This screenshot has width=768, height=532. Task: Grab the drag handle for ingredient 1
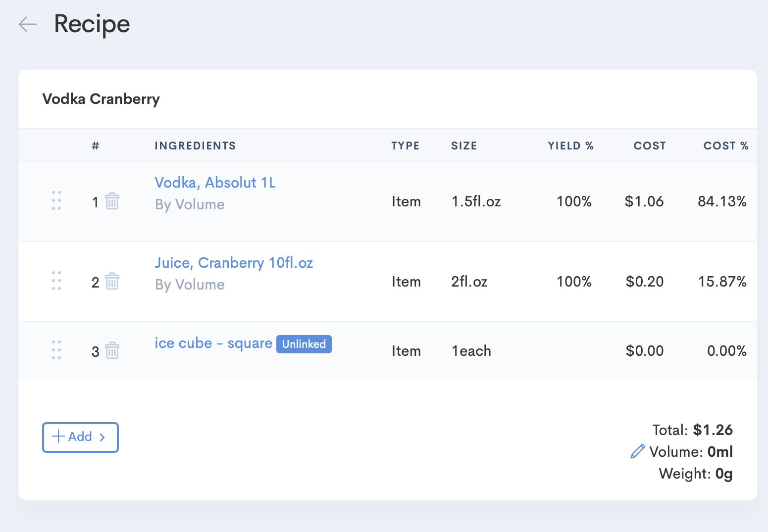click(x=56, y=200)
